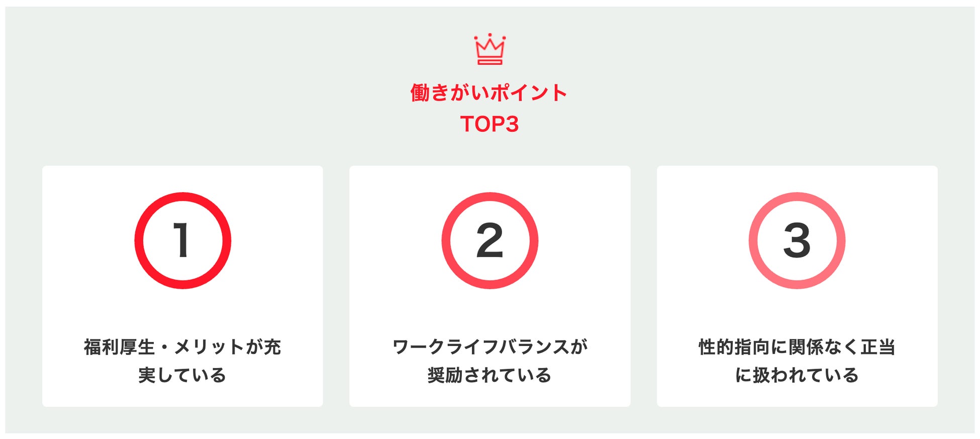Click the circled number 3 badge
980x439 pixels.
click(x=797, y=240)
